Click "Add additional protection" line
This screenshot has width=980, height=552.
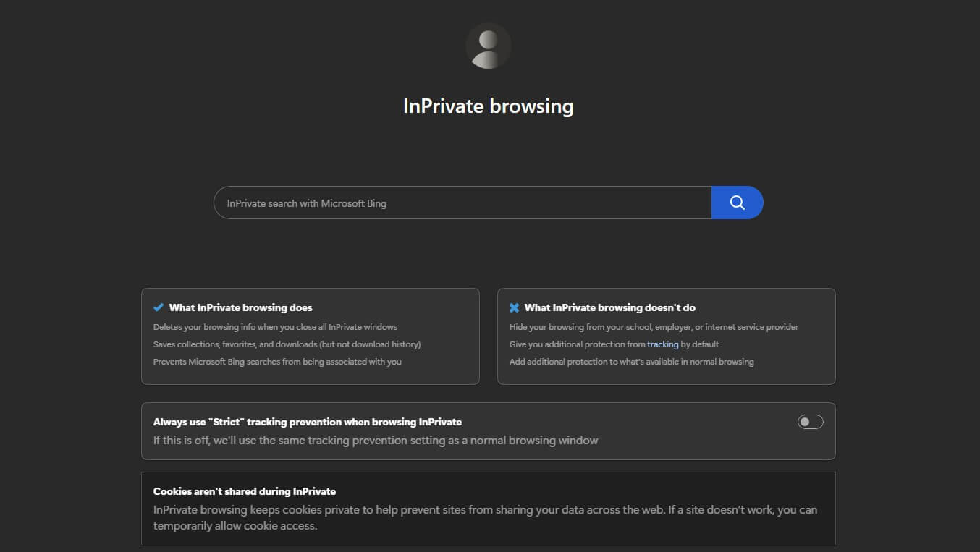(632, 362)
